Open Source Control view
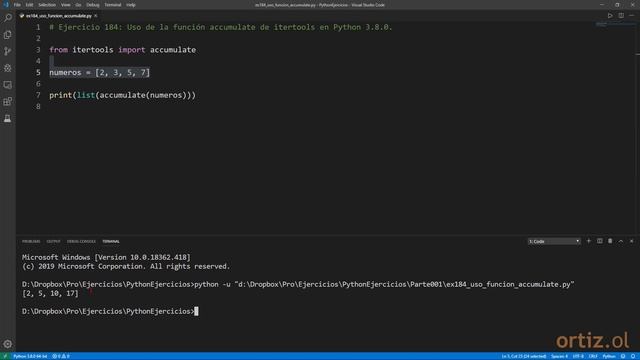 click(x=8, y=51)
